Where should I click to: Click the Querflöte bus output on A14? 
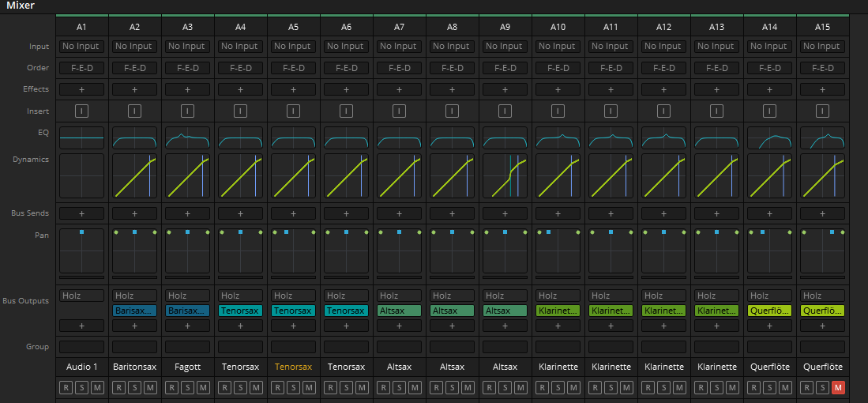[x=770, y=311]
